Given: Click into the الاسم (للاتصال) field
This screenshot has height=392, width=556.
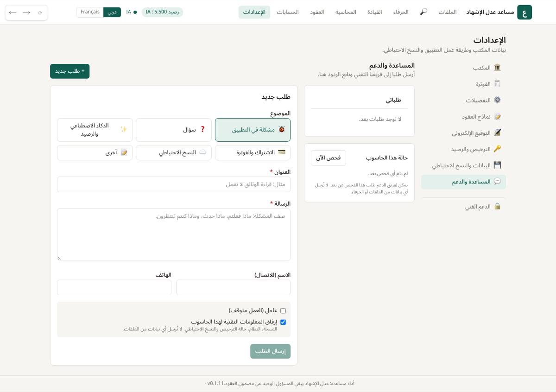Looking at the screenshot, I should pos(234,287).
